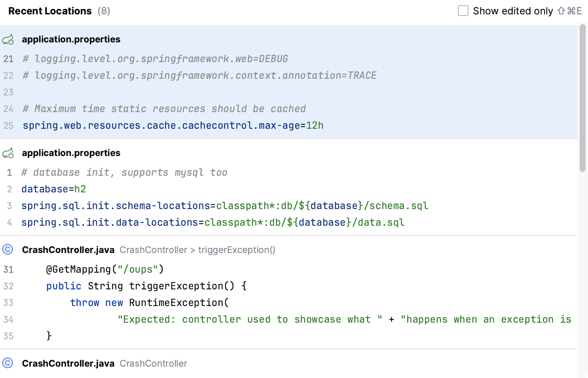Jump to the database=h2 line

(x=54, y=189)
